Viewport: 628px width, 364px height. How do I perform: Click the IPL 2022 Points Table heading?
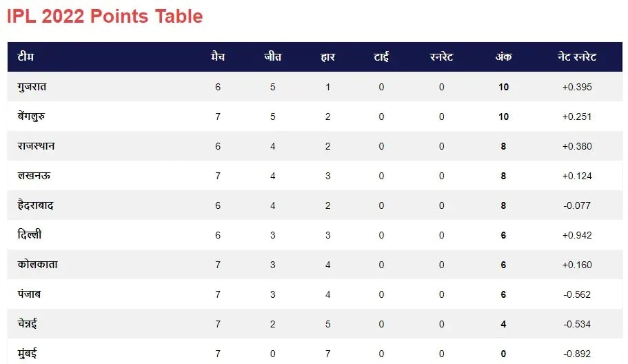point(105,17)
